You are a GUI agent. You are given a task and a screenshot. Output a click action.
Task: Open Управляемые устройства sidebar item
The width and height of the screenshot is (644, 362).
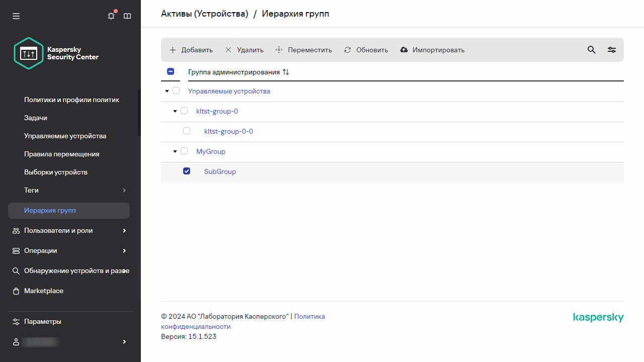coord(65,136)
